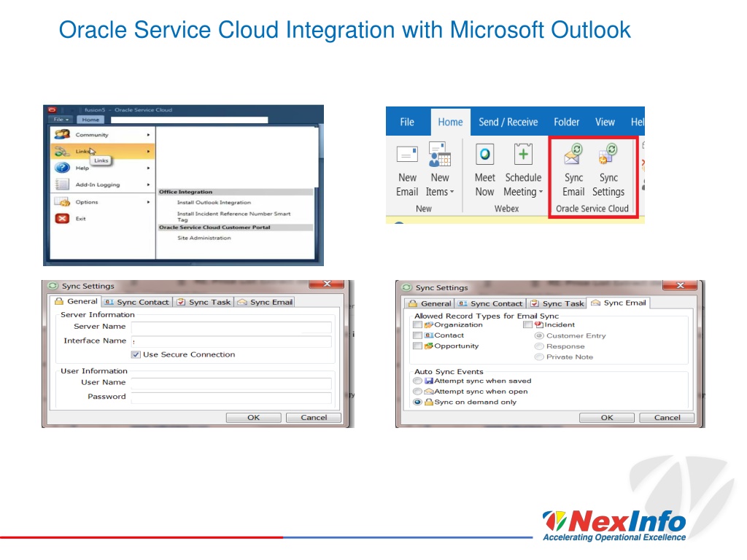The width and height of the screenshot is (747, 560).
Task: Select Attempt sync when saved option
Action: 417,381
